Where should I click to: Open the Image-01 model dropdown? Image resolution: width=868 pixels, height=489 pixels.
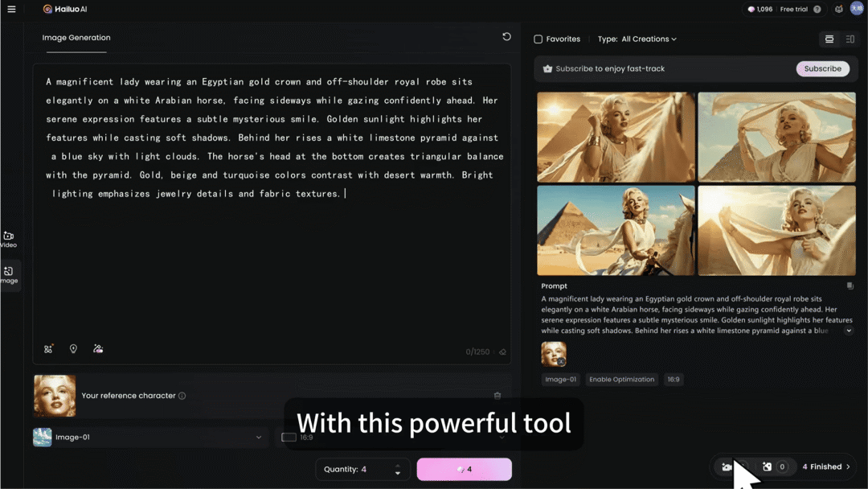(150, 437)
